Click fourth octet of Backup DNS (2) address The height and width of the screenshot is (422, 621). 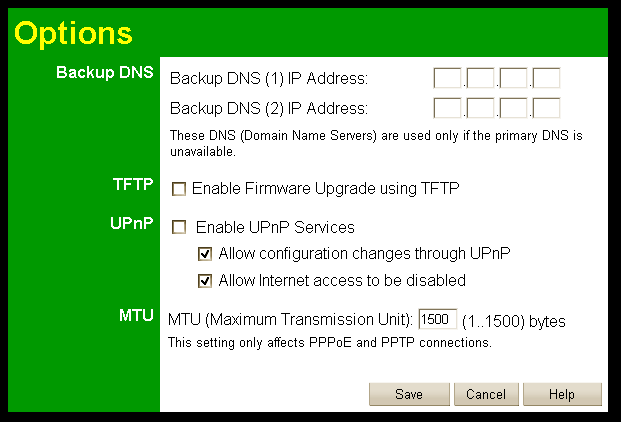546,108
